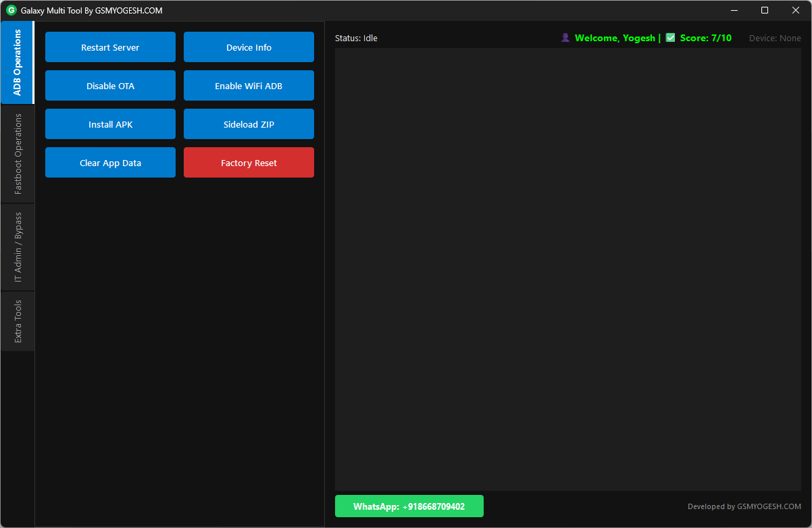Click the Disable OTA button
The image size is (812, 528).
coord(110,86)
